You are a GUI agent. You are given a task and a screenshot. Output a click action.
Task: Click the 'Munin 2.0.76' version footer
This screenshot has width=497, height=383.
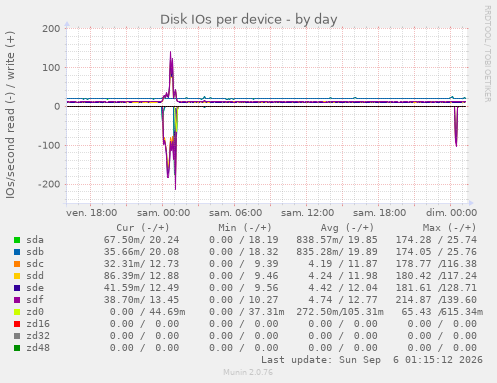coord(248,372)
